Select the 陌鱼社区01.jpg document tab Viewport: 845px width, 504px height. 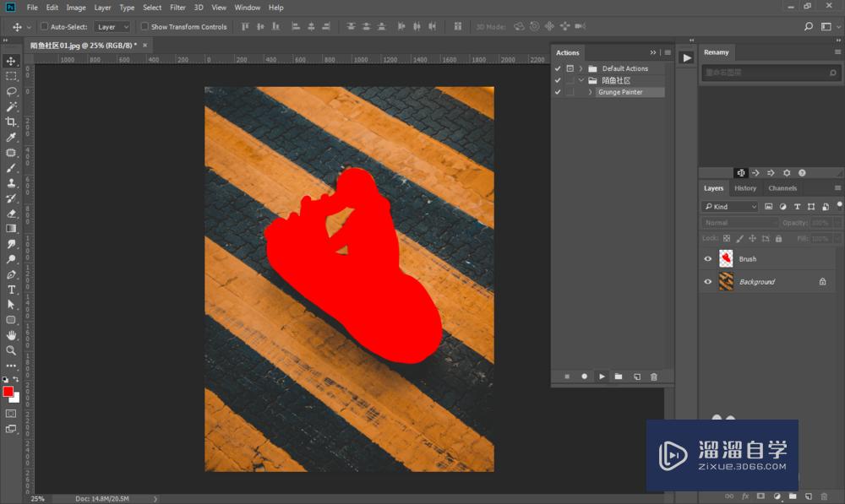click(84, 46)
